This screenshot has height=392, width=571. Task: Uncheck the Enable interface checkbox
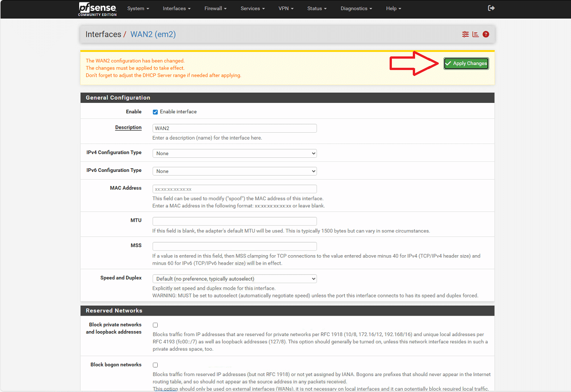tap(155, 112)
